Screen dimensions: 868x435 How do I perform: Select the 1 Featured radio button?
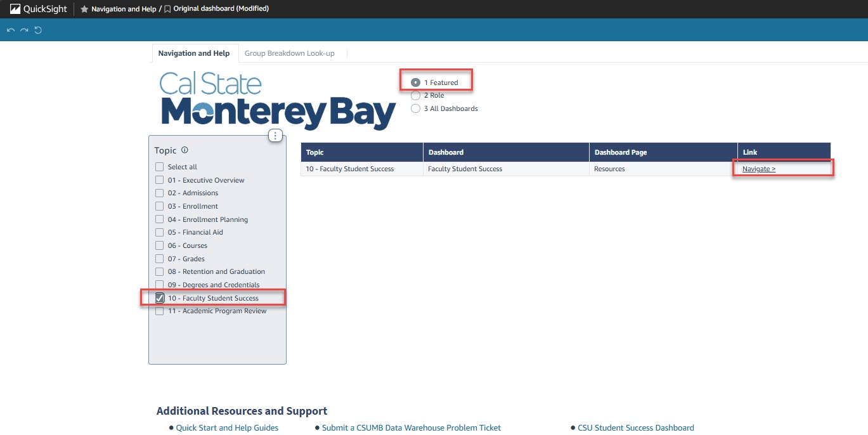pyautogui.click(x=416, y=82)
